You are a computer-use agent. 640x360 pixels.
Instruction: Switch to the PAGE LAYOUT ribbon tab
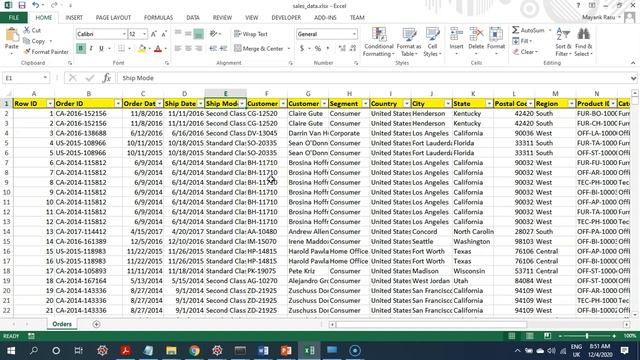pos(113,18)
